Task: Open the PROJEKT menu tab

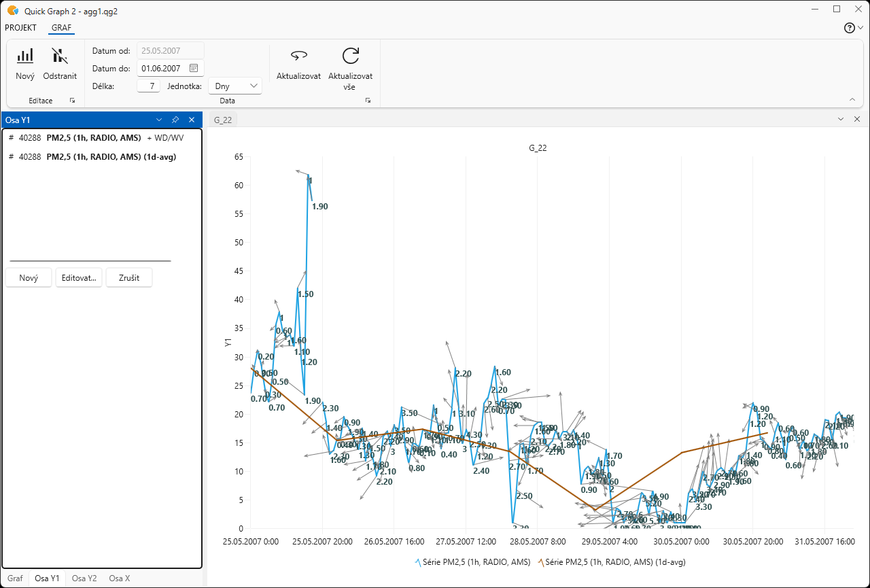Action: 20,28
